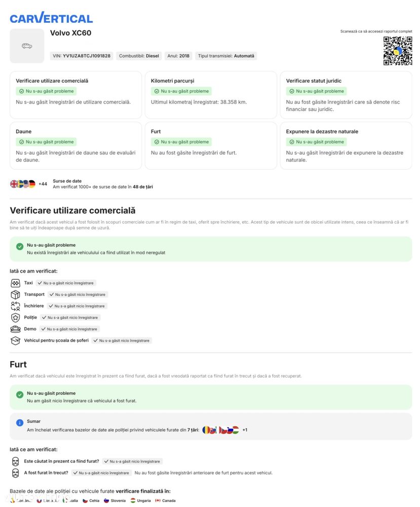The width and height of the screenshot is (420, 507).
Task: Click the Taxi check icon
Action: point(16,283)
